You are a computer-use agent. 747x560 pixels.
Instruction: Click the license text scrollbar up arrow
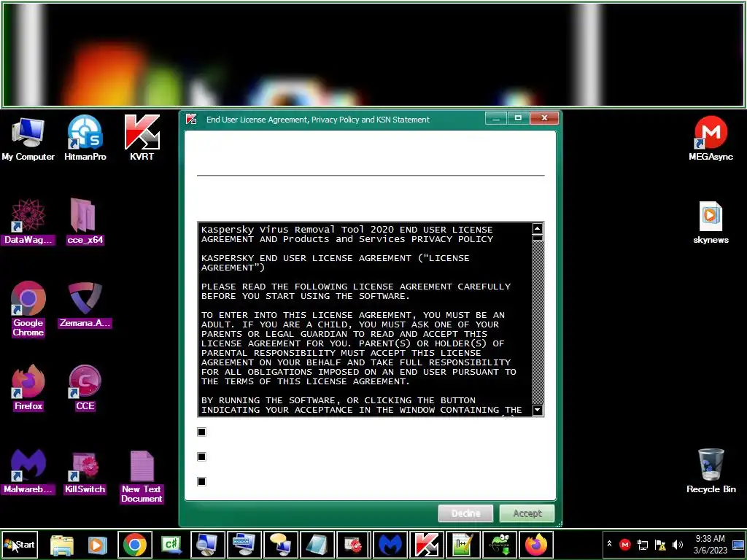tap(538, 228)
